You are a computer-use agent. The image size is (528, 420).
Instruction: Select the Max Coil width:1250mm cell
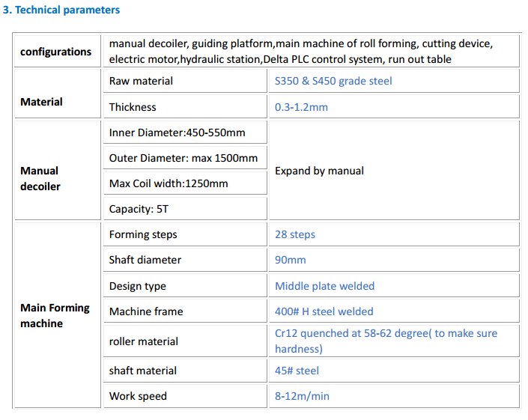(x=185, y=183)
